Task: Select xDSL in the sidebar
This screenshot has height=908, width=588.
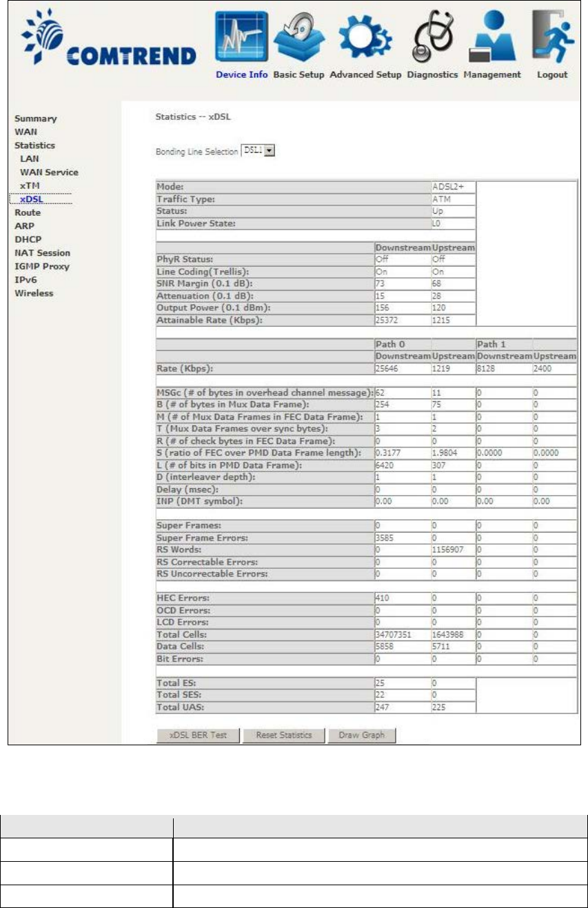Action: click(x=31, y=199)
